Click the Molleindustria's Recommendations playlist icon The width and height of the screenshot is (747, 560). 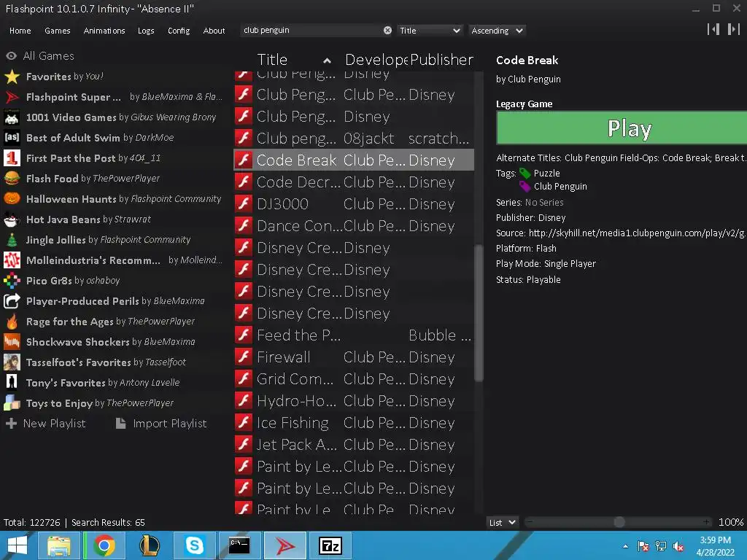point(12,260)
